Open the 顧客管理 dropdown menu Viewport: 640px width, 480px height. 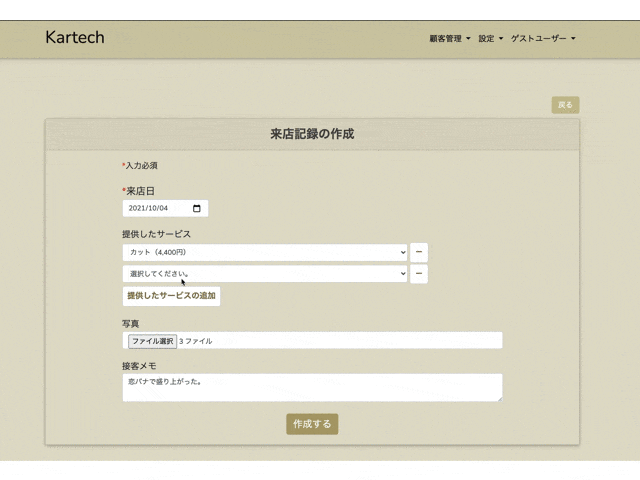point(450,38)
